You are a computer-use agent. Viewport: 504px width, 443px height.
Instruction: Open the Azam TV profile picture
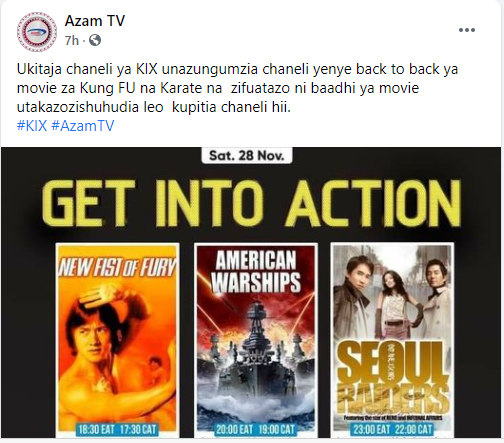(x=37, y=32)
